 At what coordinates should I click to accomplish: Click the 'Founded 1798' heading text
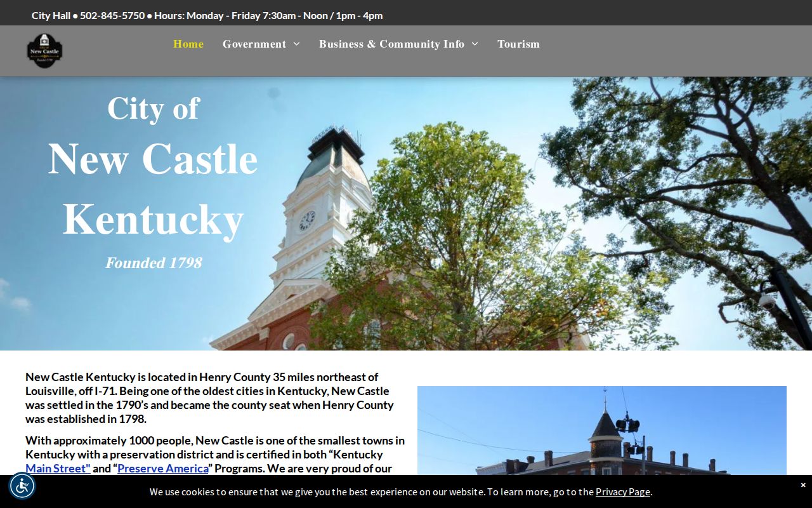tap(154, 263)
